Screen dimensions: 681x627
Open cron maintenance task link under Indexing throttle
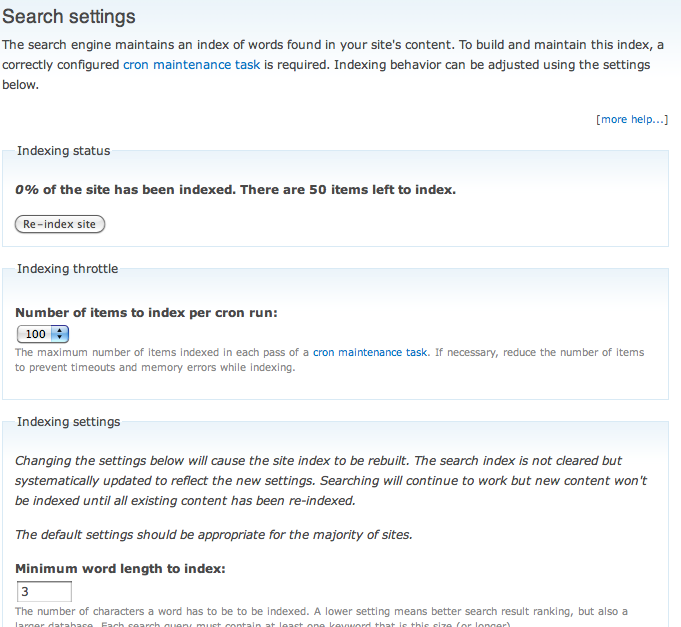coord(370,352)
